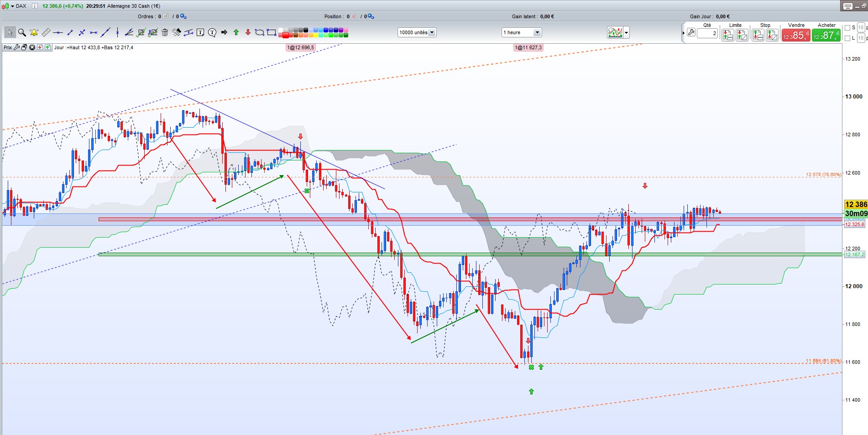Select the angle fan line tool
Image resolution: width=868 pixels, height=435 pixels.
[129, 32]
